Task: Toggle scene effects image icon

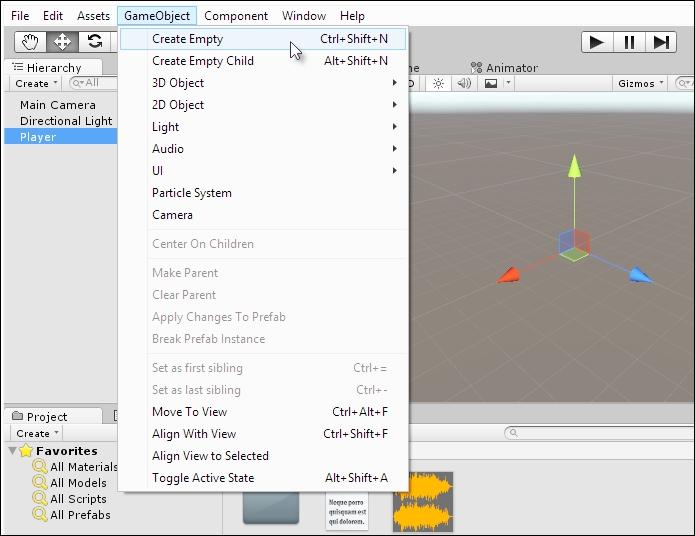Action: coord(491,83)
